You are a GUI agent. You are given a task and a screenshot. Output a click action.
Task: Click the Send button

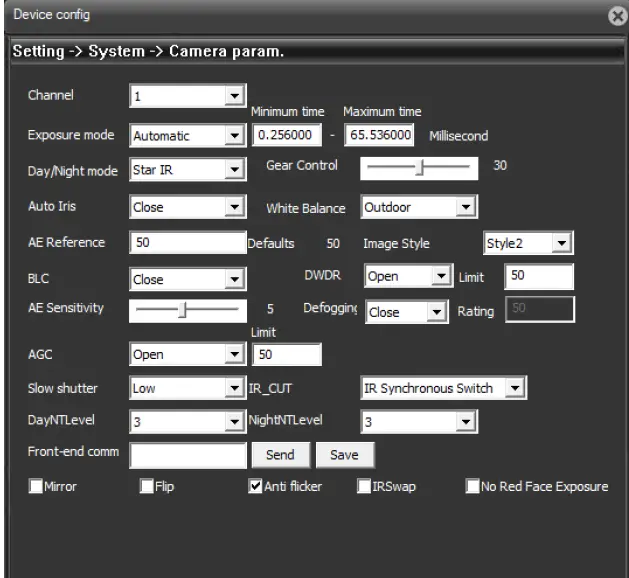(x=281, y=455)
